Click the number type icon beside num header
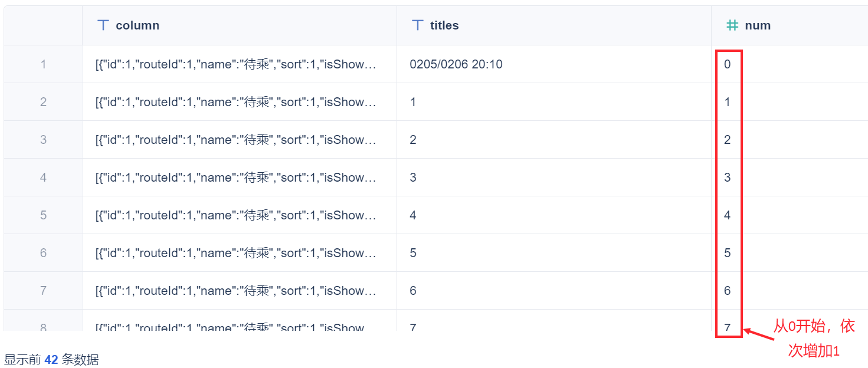This screenshot has height=368, width=868. tap(732, 25)
